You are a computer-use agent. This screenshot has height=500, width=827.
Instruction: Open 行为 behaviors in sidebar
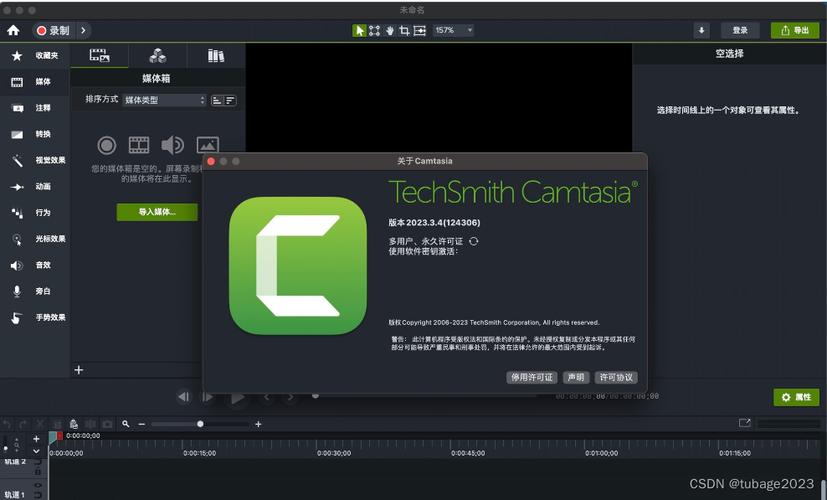click(x=35, y=213)
